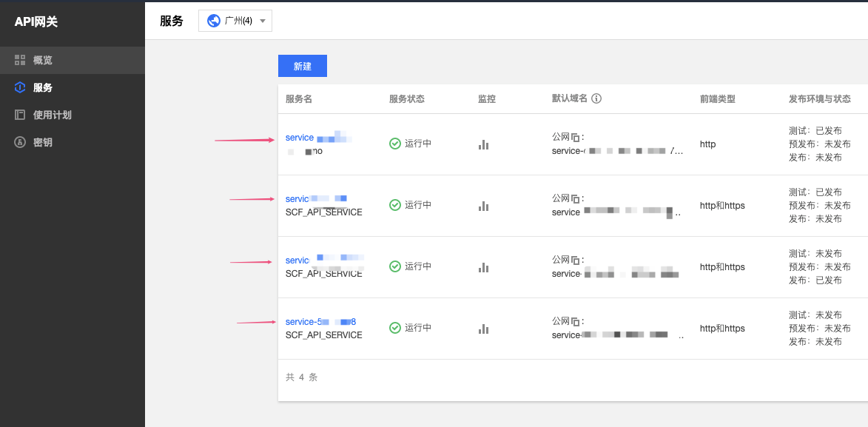Copy public domain of first service
The height and width of the screenshot is (427, 868).
pos(576,138)
